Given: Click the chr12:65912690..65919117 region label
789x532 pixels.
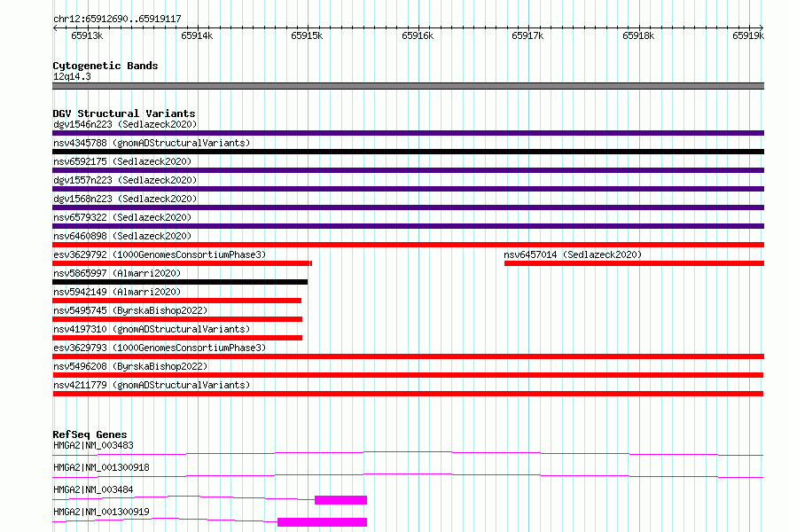Looking at the screenshot, I should [x=117, y=19].
